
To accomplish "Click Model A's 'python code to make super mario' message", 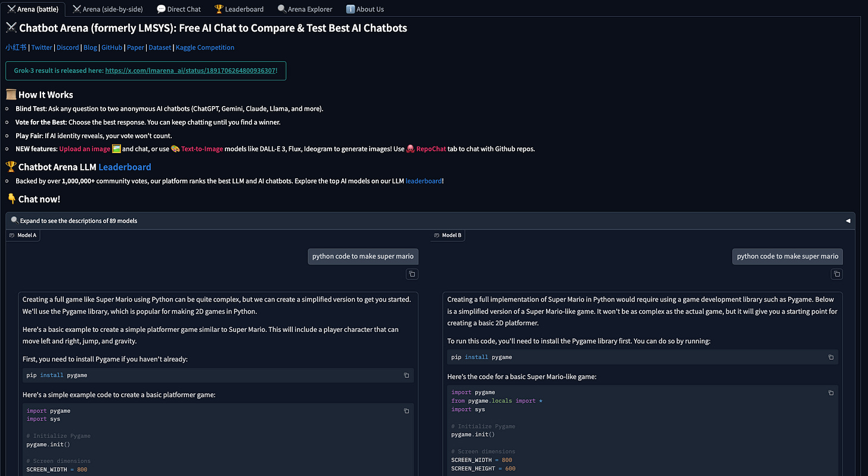I will [x=363, y=256].
